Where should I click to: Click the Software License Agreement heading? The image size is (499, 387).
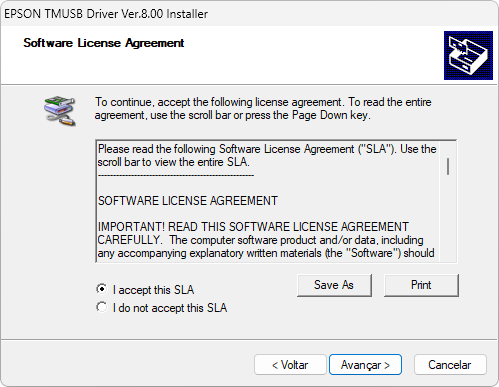coord(104,43)
